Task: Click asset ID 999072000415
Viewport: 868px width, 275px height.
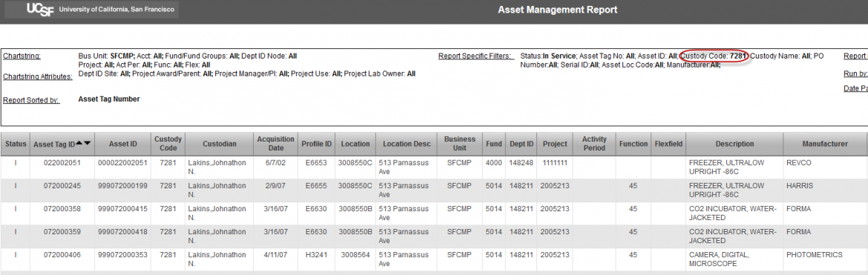Action: (122, 209)
